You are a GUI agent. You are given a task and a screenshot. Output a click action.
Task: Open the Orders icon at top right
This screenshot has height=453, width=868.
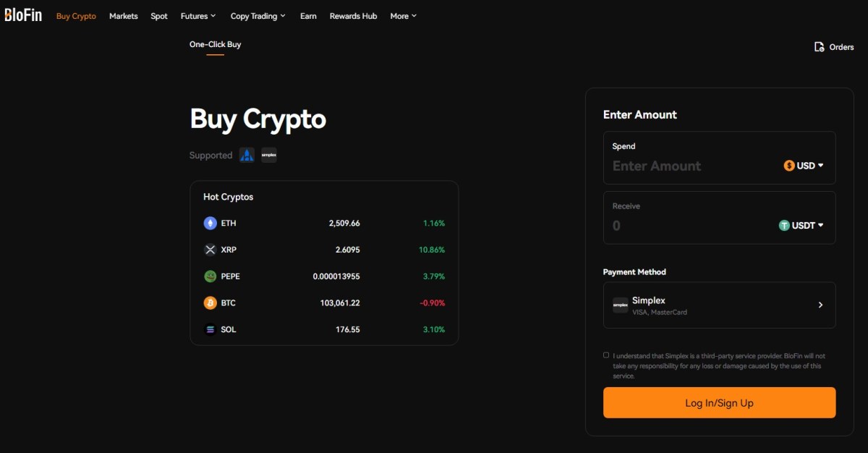[820, 47]
